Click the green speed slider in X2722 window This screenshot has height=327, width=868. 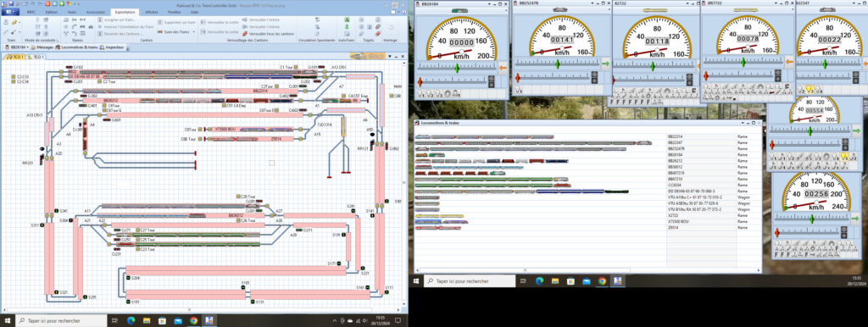click(x=653, y=65)
